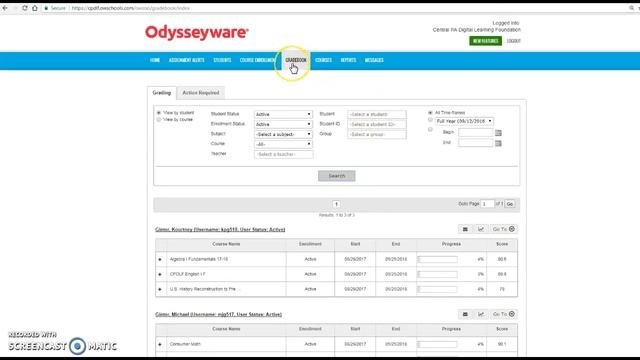This screenshot has height=360, width=640.
Task: Click the Odysseyware logo
Action: (197, 32)
